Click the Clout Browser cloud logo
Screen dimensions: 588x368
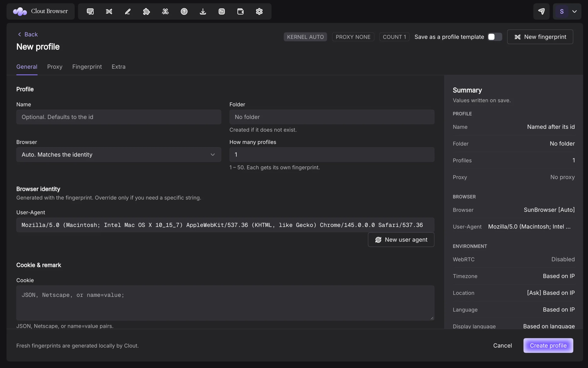click(20, 11)
